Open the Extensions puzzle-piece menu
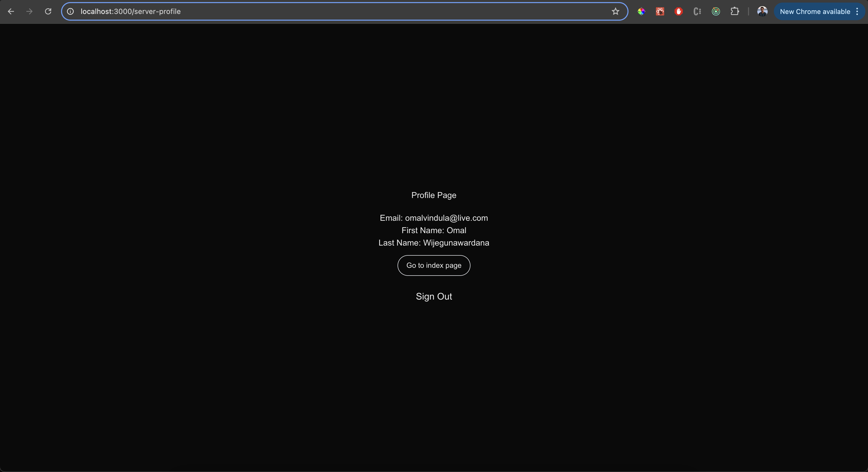 735,11
